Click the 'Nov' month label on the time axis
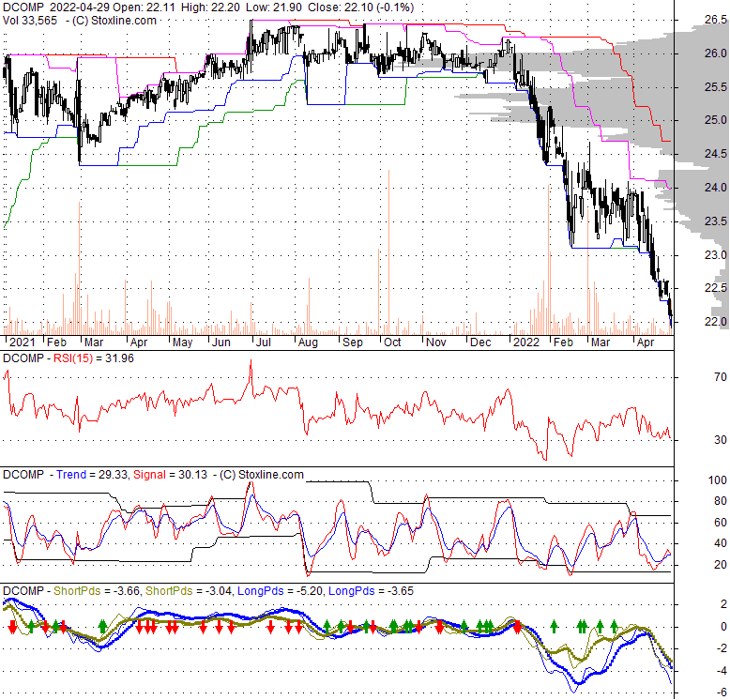The width and height of the screenshot is (730, 700). (435, 342)
